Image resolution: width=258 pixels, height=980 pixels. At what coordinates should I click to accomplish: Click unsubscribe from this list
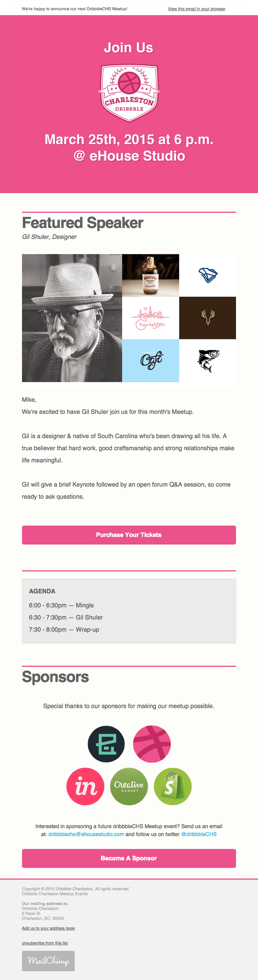pyautogui.click(x=45, y=943)
